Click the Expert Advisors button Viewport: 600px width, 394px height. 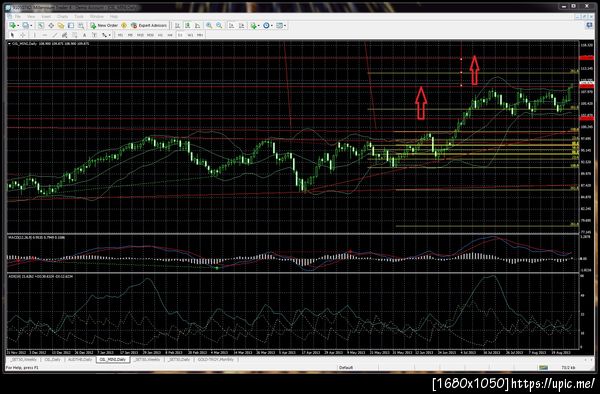(x=149, y=25)
